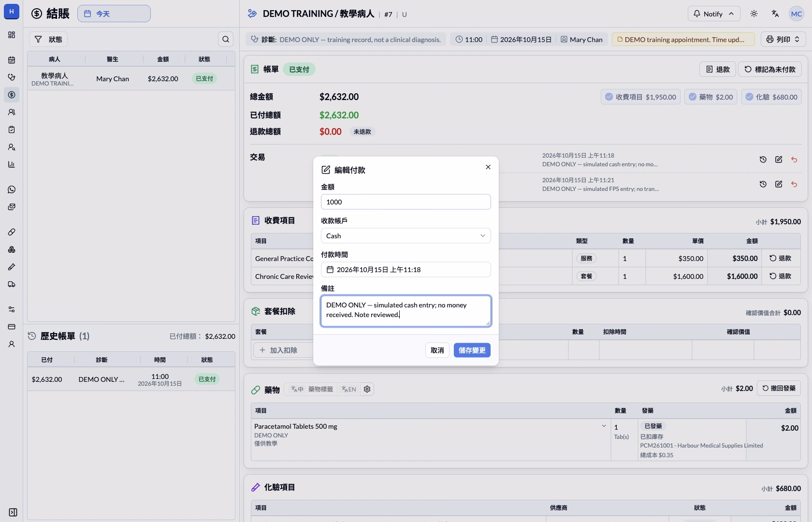Image resolution: width=812 pixels, height=522 pixels.
Task: Select the $2,632.00 history bill row
Action: (x=131, y=379)
